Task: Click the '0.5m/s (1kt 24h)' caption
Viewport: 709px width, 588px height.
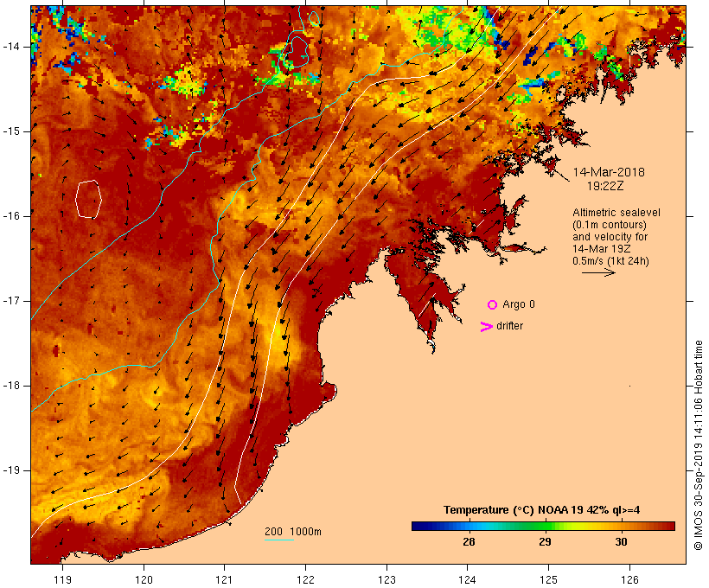Action: (x=610, y=261)
